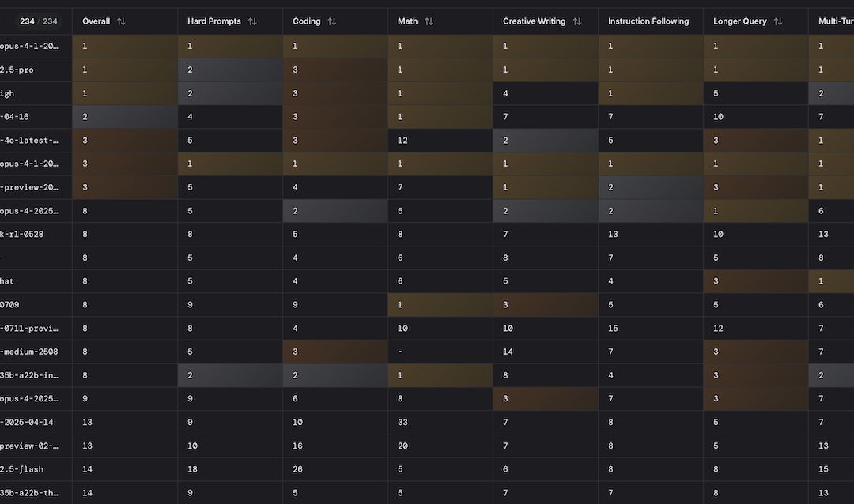Screen dimensions: 854x504
Task: Click the empty dash cell in Math column
Action: coord(400,352)
